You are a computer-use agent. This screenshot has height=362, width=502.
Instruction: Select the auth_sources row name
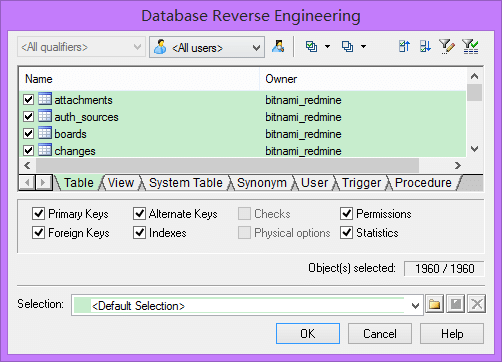pyautogui.click(x=86, y=117)
